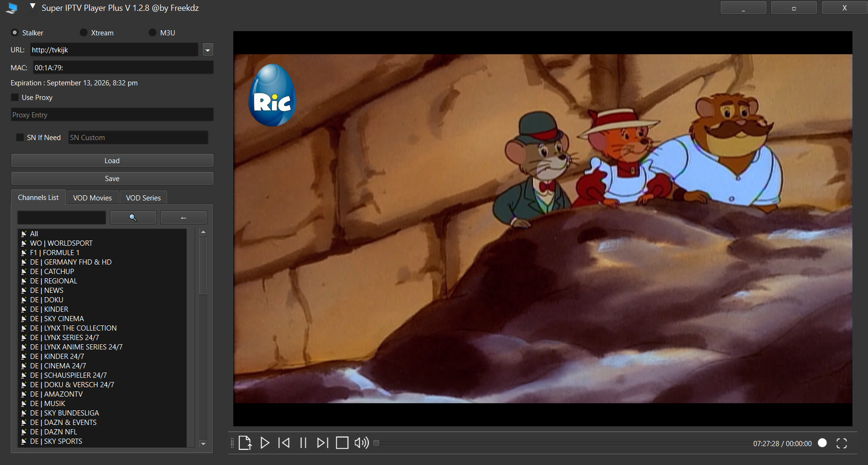
Task: Enter fullscreen with the expand icon
Action: click(x=842, y=443)
